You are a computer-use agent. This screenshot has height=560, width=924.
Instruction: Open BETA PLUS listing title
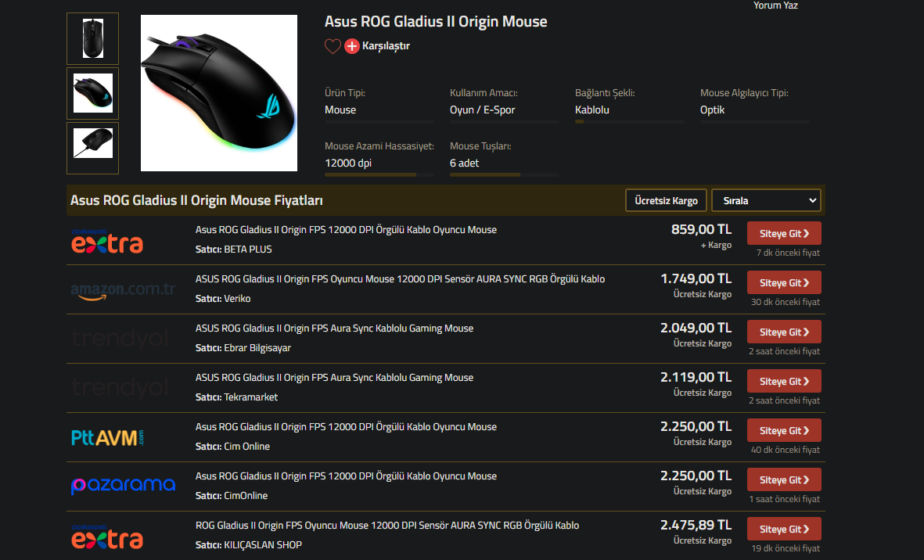click(x=346, y=230)
